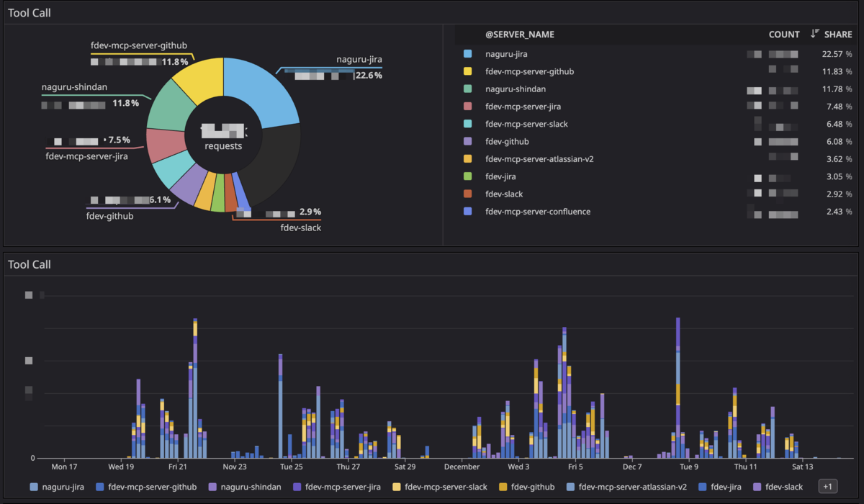This screenshot has height=504, width=864.
Task: Toggle naguru-jira series in chart legend
Action: (56, 487)
